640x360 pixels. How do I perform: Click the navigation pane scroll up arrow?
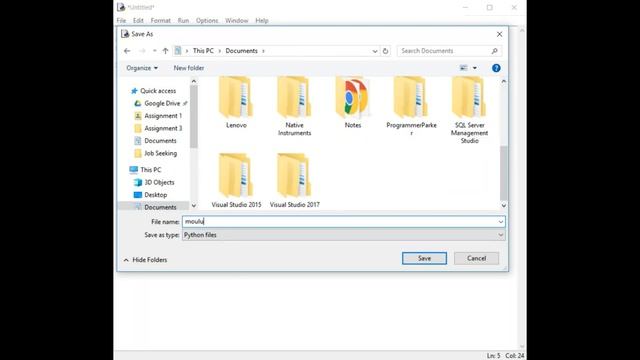click(194, 82)
